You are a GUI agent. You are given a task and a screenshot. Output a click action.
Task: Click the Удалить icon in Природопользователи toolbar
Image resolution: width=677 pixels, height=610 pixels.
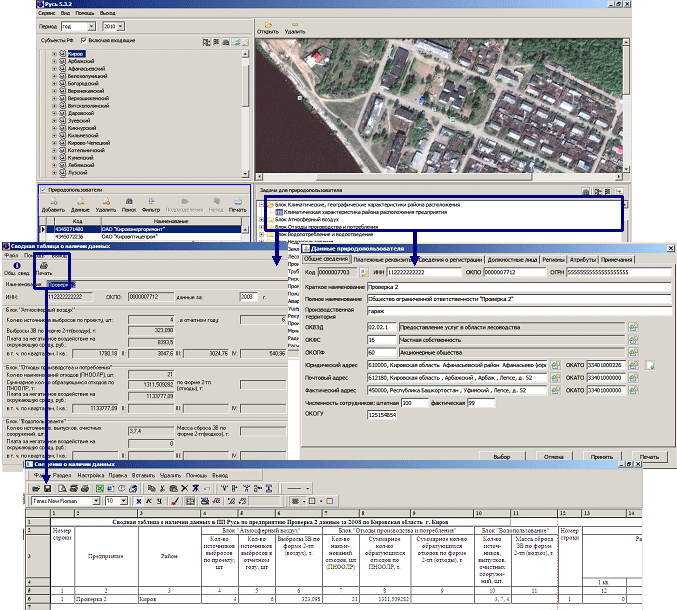[106, 201]
